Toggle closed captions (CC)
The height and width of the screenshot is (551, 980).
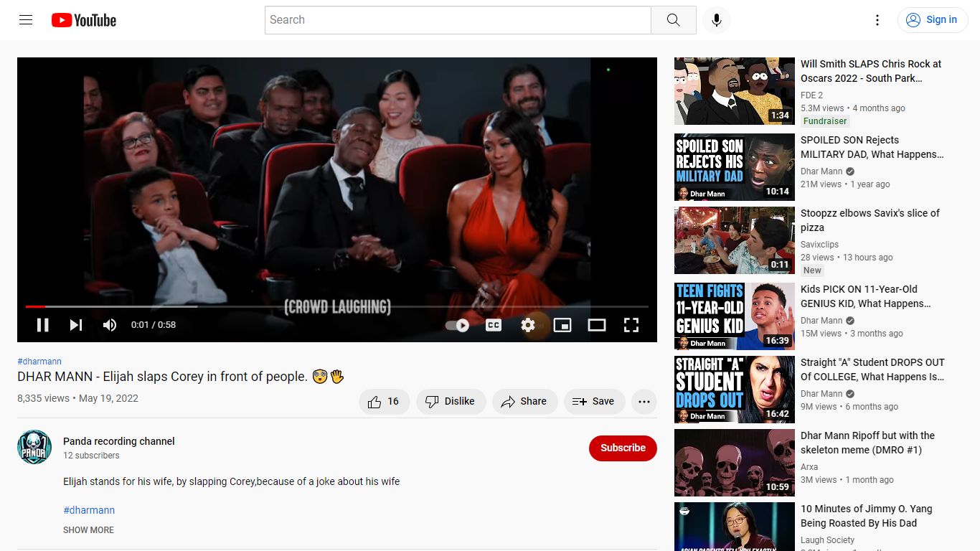click(x=494, y=325)
